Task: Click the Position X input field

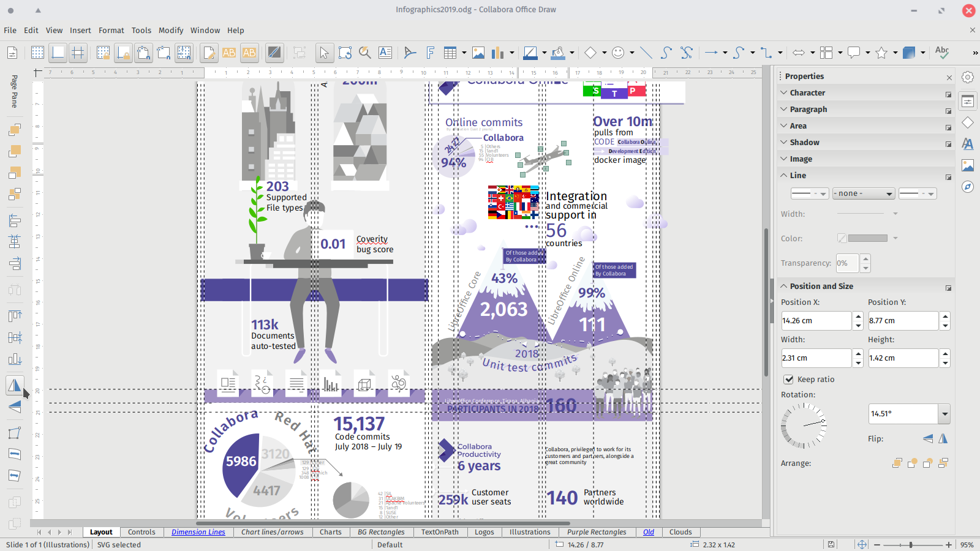Action: [816, 321]
